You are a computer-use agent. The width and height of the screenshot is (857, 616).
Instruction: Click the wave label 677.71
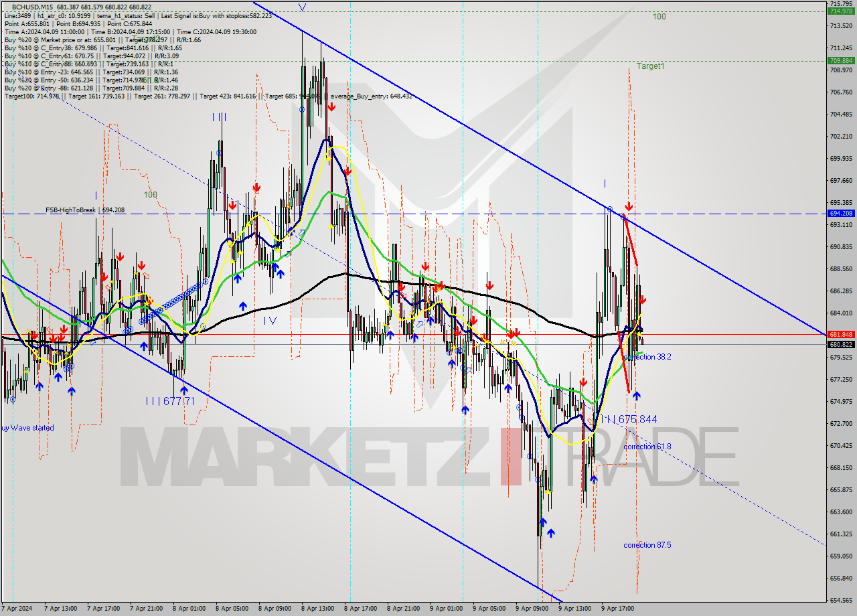[170, 401]
